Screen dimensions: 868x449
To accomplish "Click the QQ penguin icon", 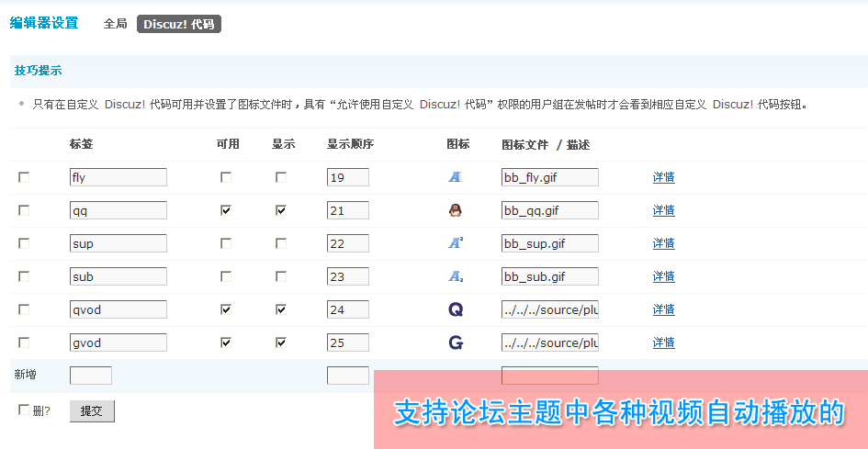I will click(x=455, y=210).
